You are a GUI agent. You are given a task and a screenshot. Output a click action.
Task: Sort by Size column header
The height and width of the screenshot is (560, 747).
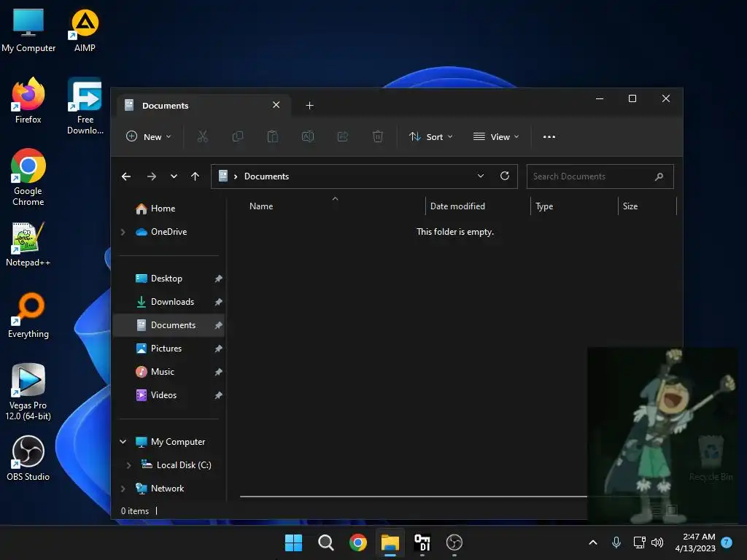coord(647,206)
